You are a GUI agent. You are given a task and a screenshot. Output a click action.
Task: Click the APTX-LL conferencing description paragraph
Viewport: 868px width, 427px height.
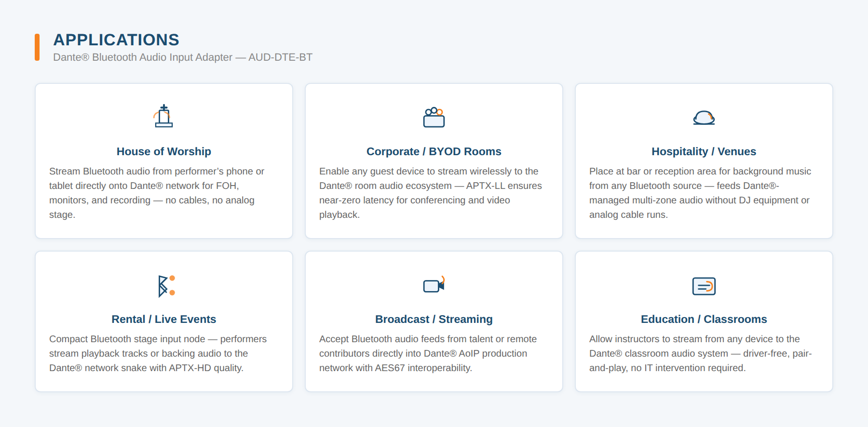click(x=431, y=193)
